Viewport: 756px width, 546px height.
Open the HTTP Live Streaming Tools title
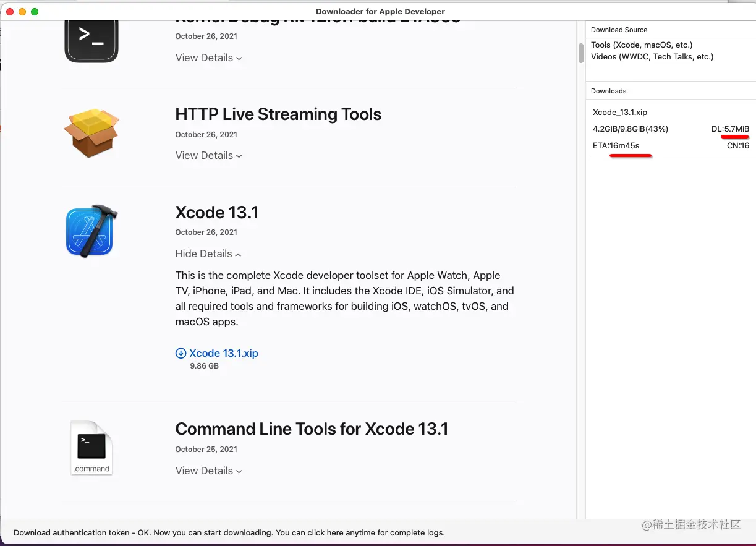(278, 114)
